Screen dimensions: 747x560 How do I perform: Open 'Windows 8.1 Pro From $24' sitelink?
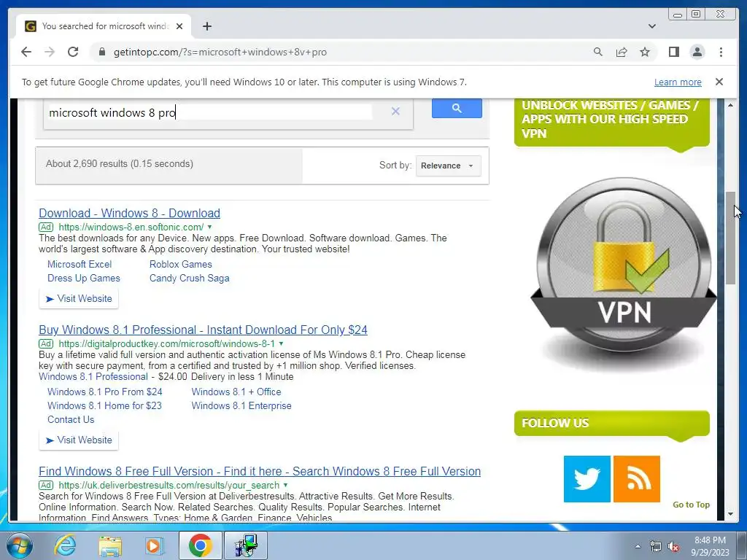point(105,392)
